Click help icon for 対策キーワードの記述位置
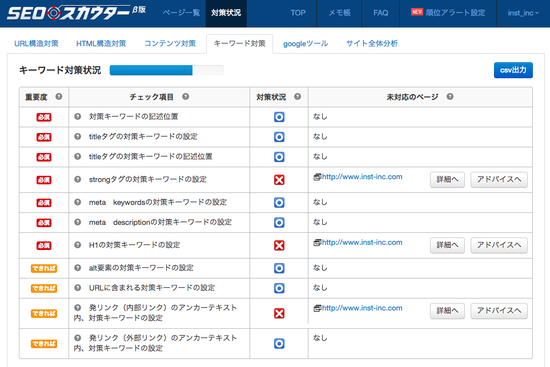 (78, 116)
